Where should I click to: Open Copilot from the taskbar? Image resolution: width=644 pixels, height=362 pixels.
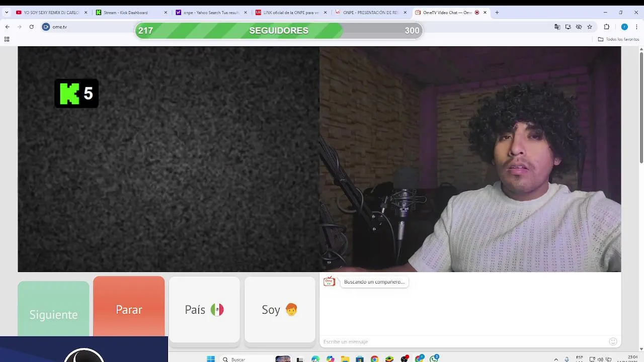click(330, 359)
